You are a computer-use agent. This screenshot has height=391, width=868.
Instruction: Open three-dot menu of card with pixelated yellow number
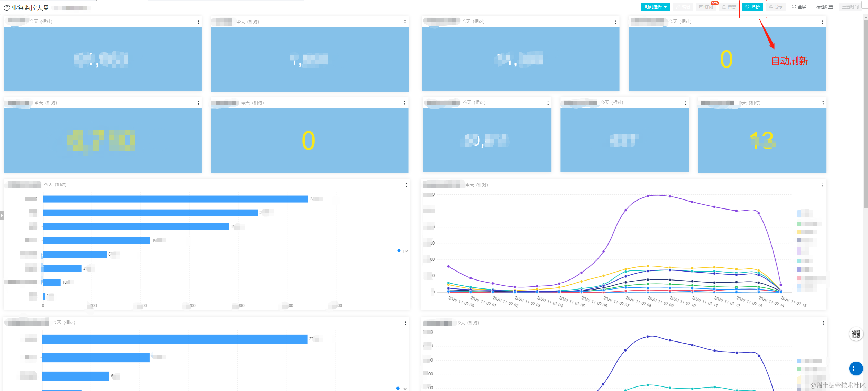[x=198, y=103]
